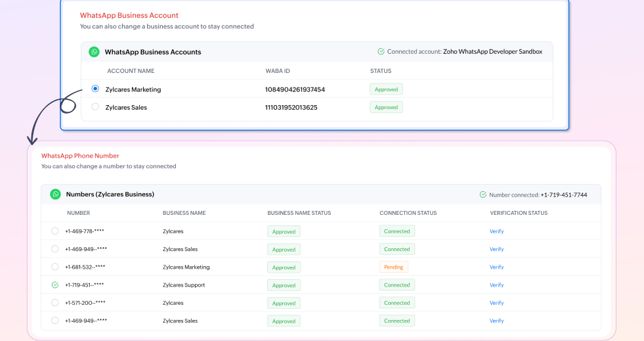Click the Zylcares Sales WABA ID 111031952013625
This screenshot has width=644, height=341.
click(x=291, y=107)
